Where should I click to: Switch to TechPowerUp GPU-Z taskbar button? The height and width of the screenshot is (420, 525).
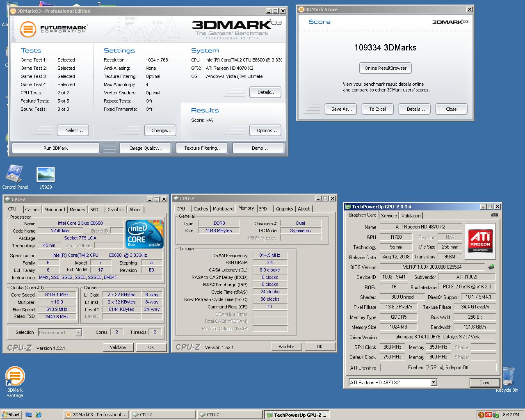tap(297, 415)
